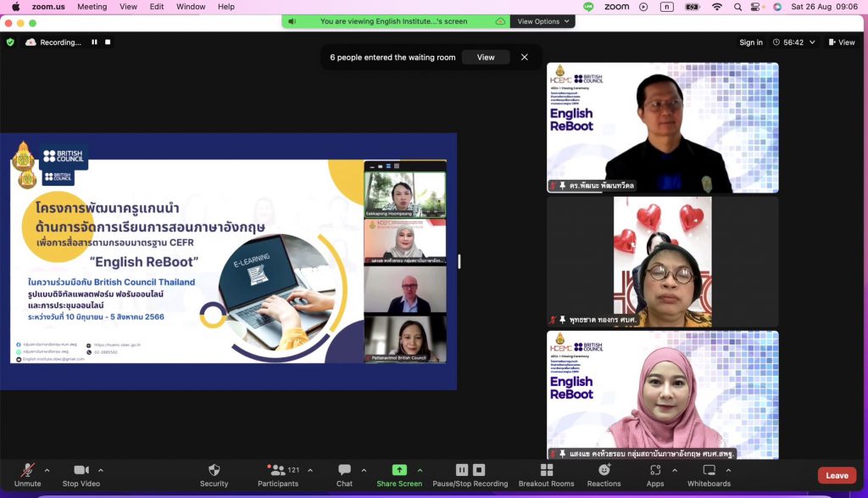Open Spotlight search icon
The width and height of the screenshot is (868, 498).
737,7
